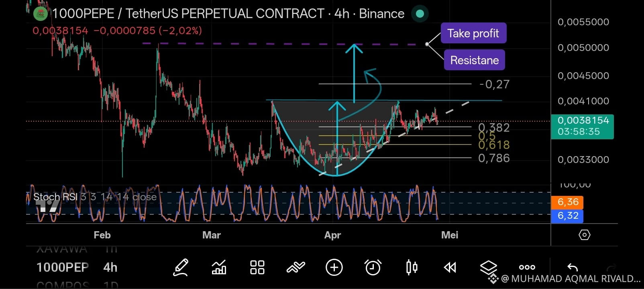Image resolution: width=644 pixels, height=289 pixels.
Task: Open the four-squares layout grid icon
Action: point(257,267)
